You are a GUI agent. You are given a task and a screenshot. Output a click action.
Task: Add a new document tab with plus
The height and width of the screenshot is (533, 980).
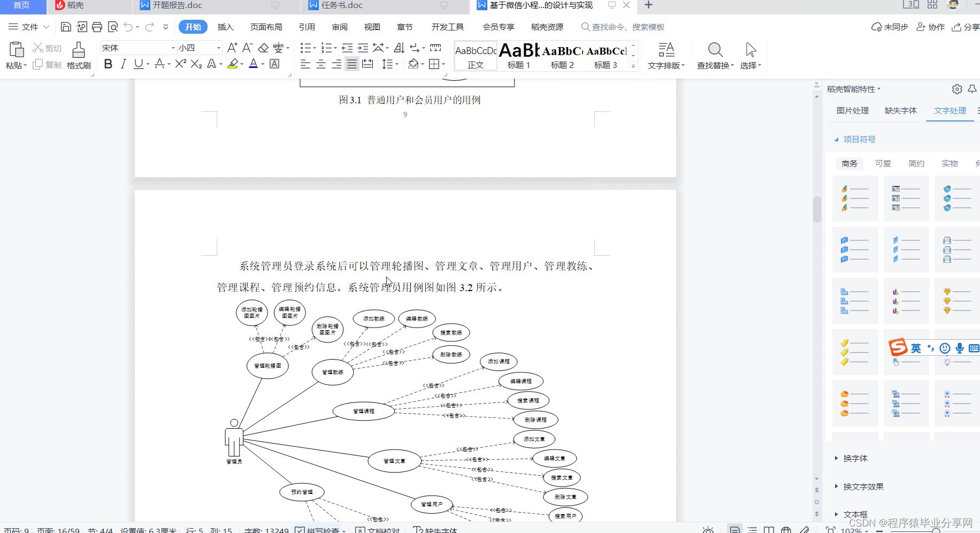pos(648,5)
